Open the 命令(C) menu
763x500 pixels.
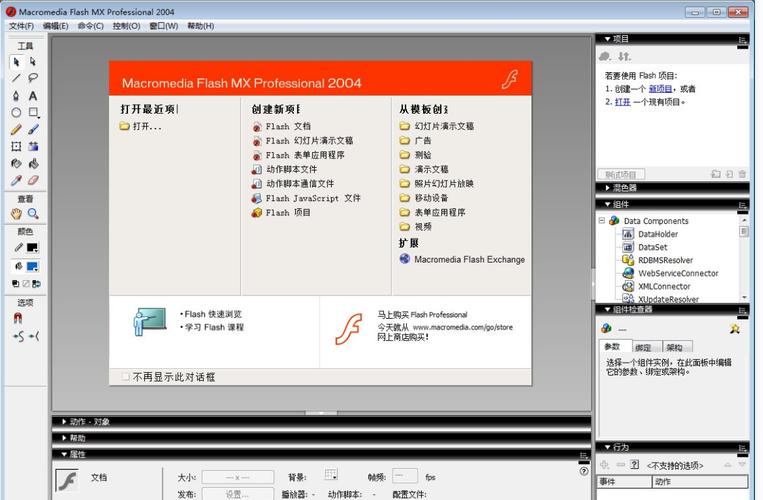(x=91, y=26)
